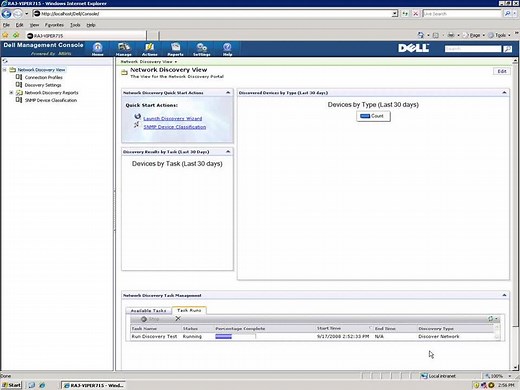Open the Manage menu icon

click(124, 49)
